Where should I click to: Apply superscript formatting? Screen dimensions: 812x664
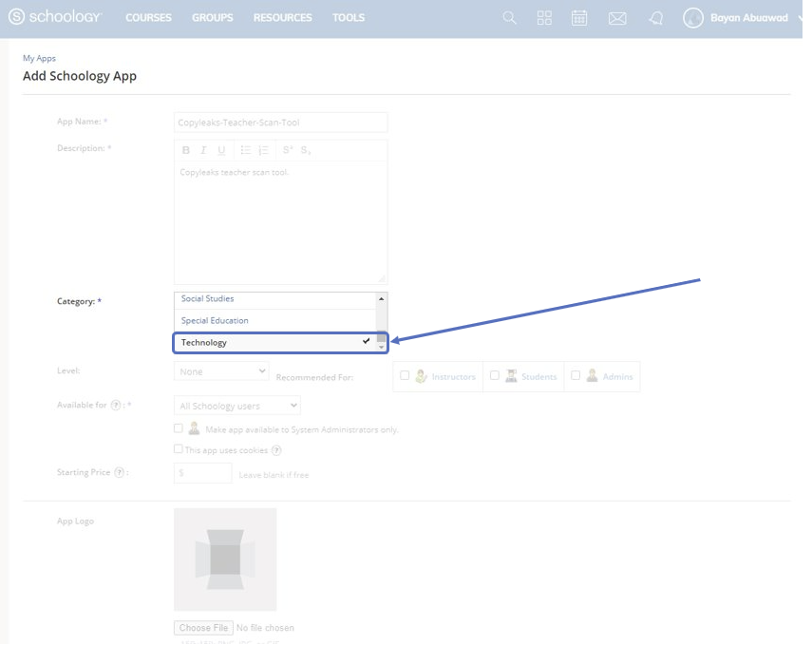[x=288, y=150]
